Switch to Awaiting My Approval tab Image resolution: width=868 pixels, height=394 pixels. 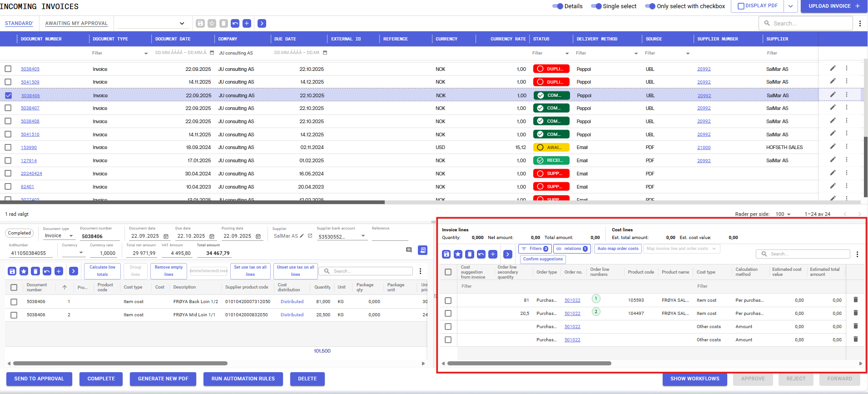pos(76,23)
